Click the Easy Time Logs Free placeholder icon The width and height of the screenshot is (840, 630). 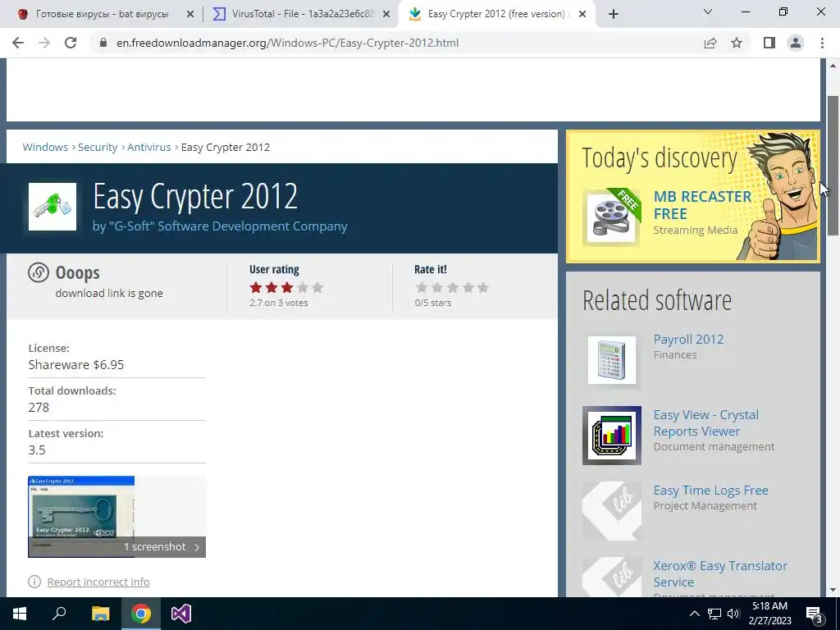[x=612, y=511]
